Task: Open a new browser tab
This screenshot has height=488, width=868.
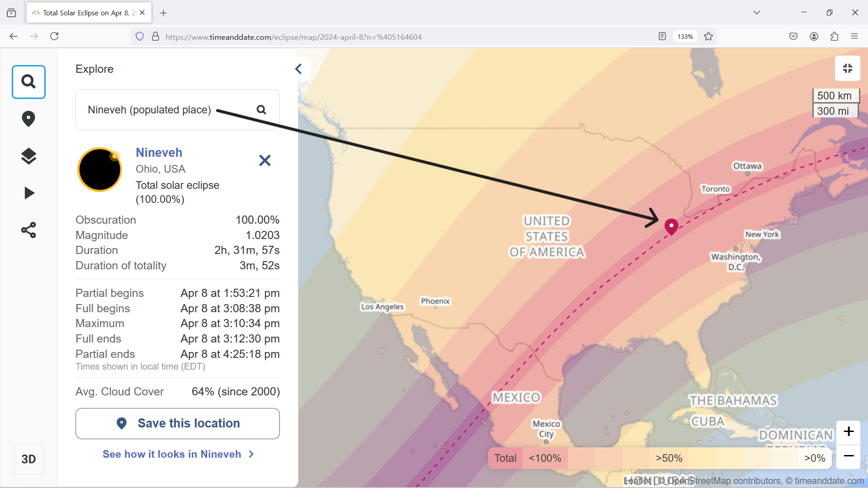Action: click(164, 13)
